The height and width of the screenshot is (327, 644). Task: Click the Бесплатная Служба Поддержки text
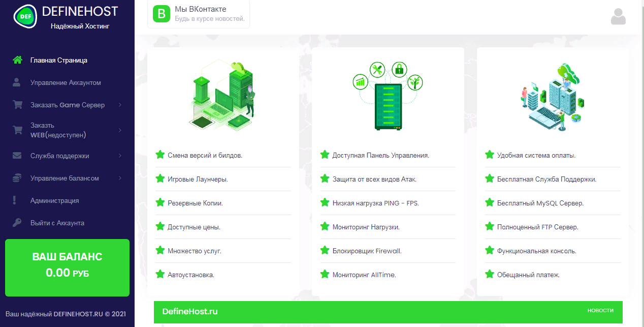[x=547, y=179]
